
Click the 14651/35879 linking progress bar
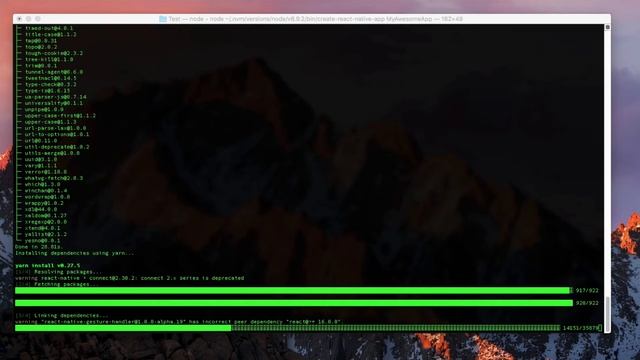288,328
